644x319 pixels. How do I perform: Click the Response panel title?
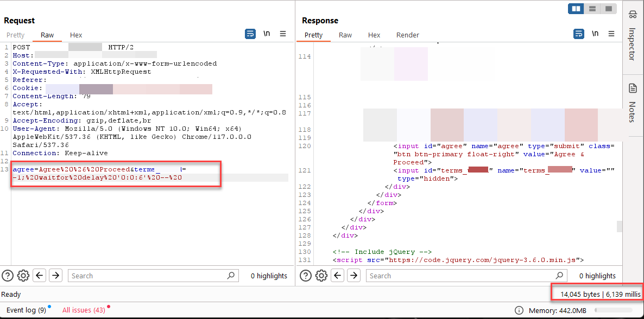pyautogui.click(x=320, y=20)
